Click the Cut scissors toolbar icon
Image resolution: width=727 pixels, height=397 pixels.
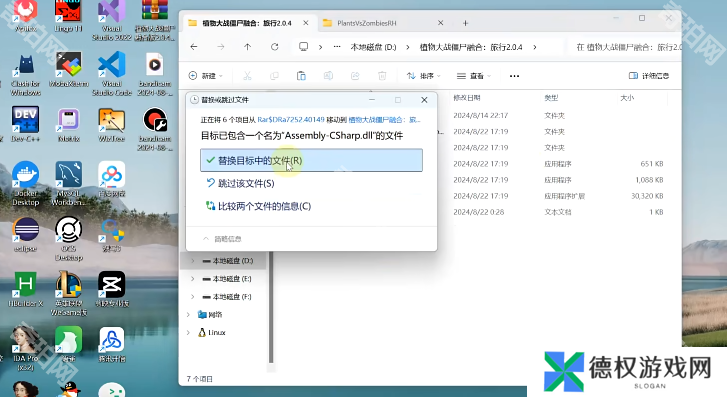point(247,76)
